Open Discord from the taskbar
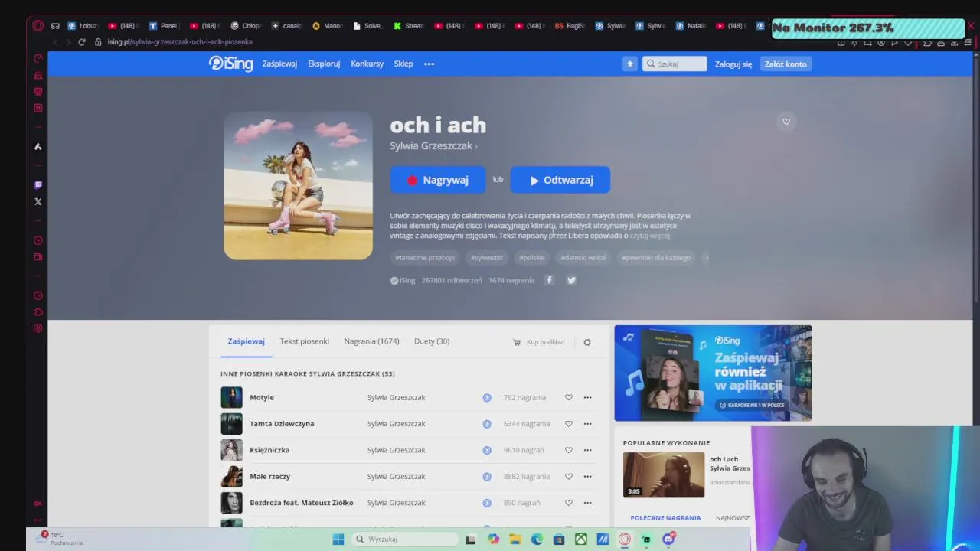Viewport: 980px width, 551px height. (669, 540)
